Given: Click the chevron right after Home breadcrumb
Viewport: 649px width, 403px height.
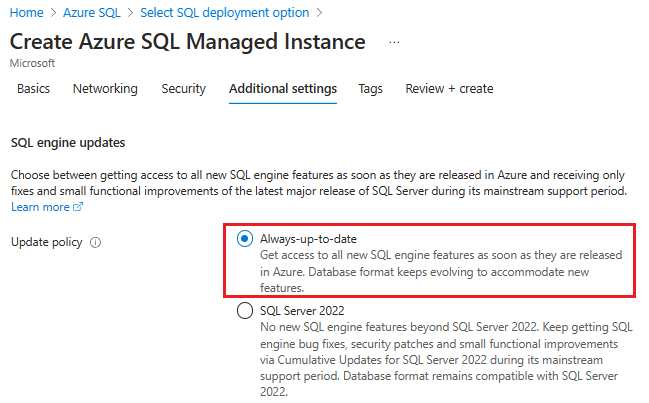Looking at the screenshot, I should pyautogui.click(x=51, y=13).
